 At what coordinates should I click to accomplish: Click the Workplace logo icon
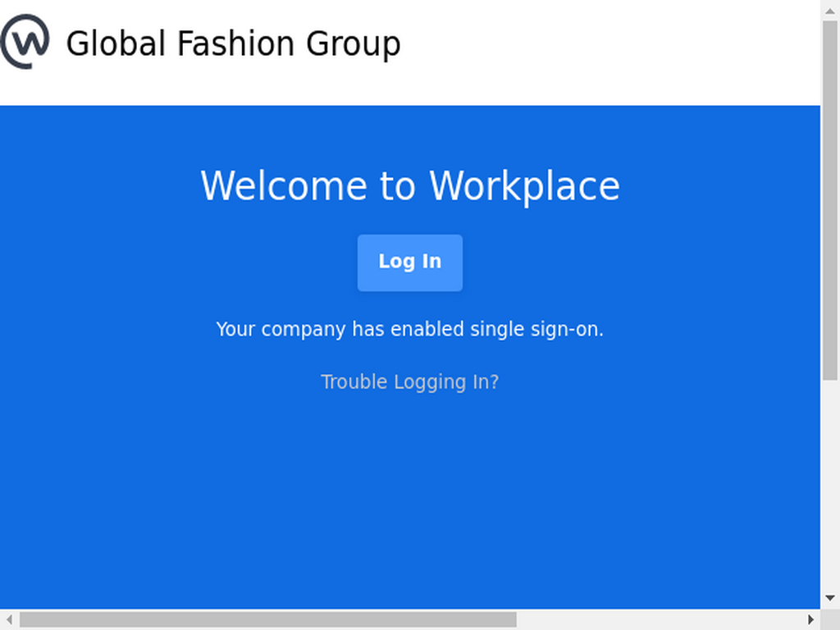[x=25, y=42]
